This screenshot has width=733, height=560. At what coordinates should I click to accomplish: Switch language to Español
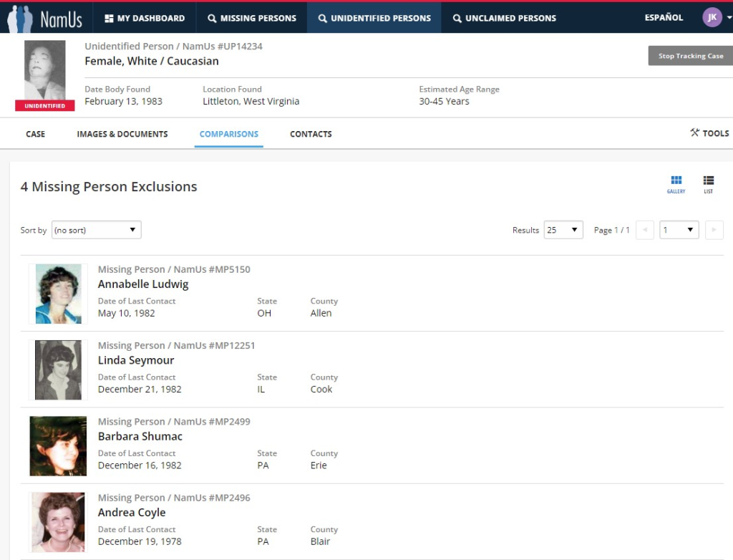point(664,18)
